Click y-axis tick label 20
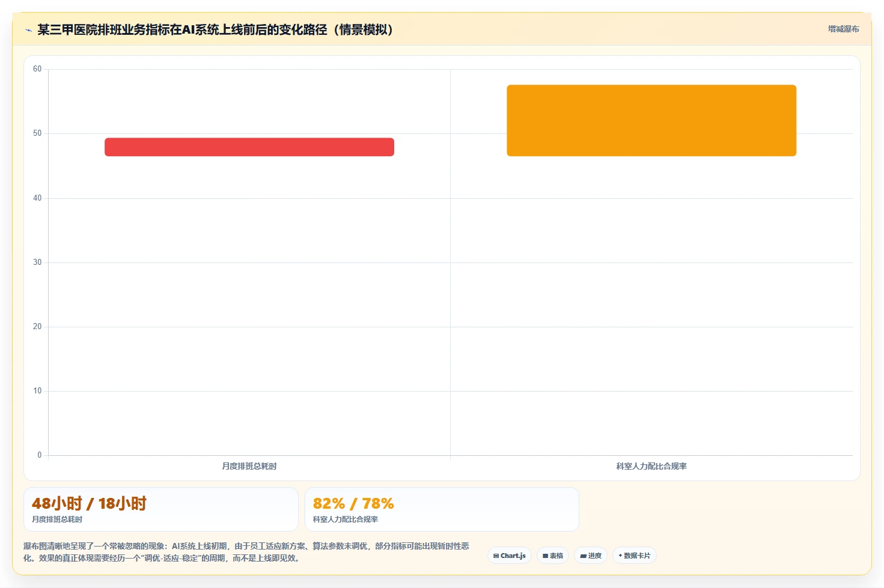 (x=37, y=327)
